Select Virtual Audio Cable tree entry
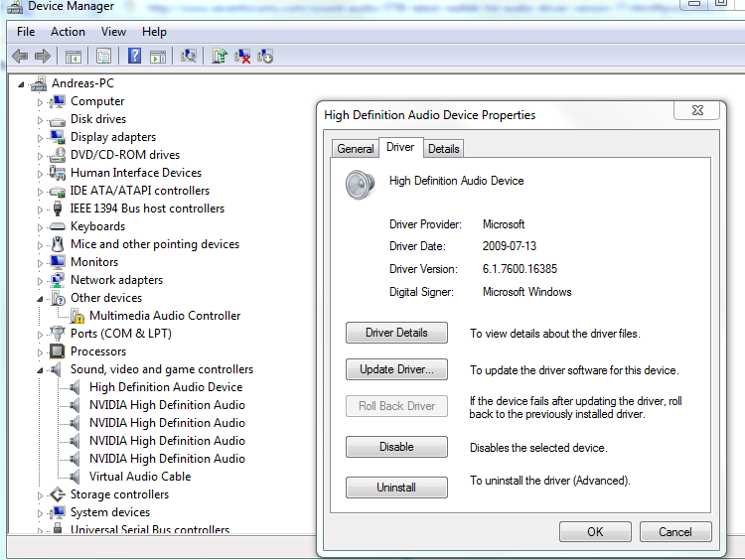This screenshot has height=560, width=745. [x=140, y=477]
